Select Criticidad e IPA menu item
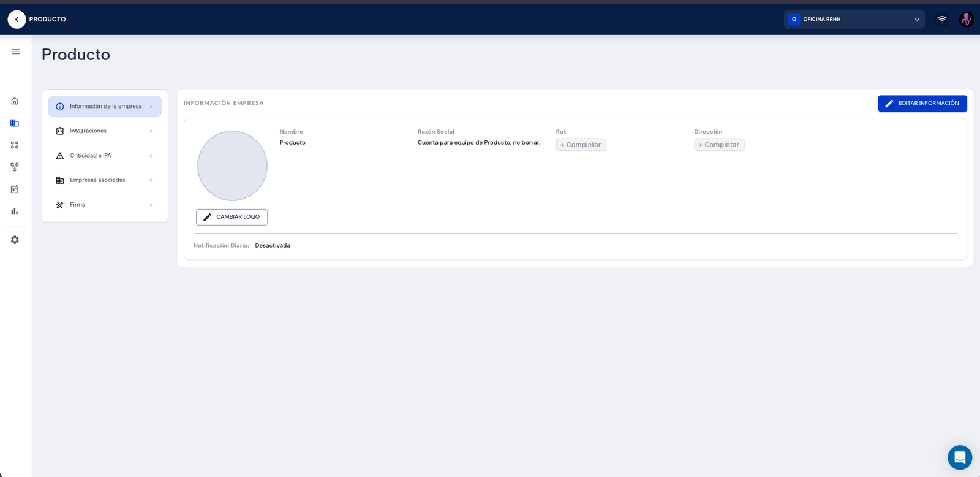 [x=105, y=156]
